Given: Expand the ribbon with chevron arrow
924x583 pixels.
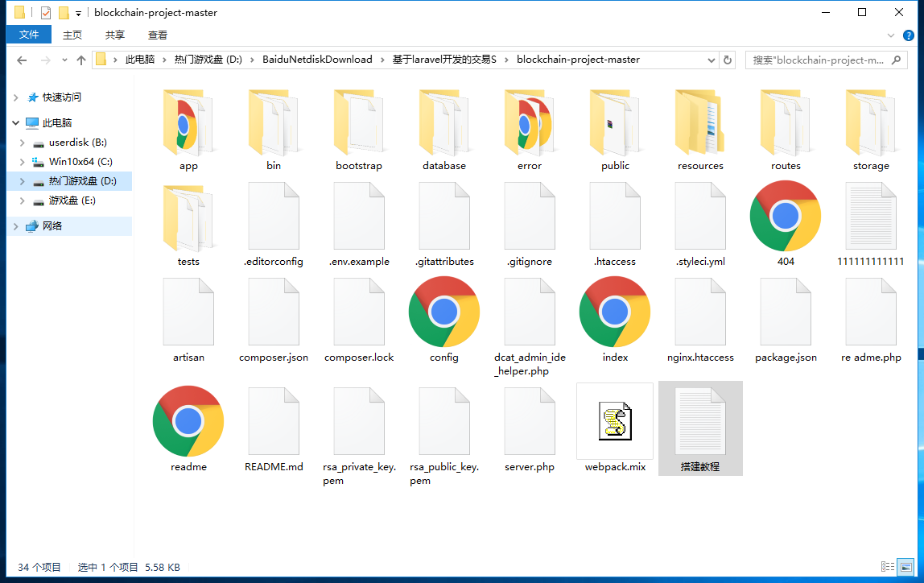Looking at the screenshot, I should click(x=891, y=35).
